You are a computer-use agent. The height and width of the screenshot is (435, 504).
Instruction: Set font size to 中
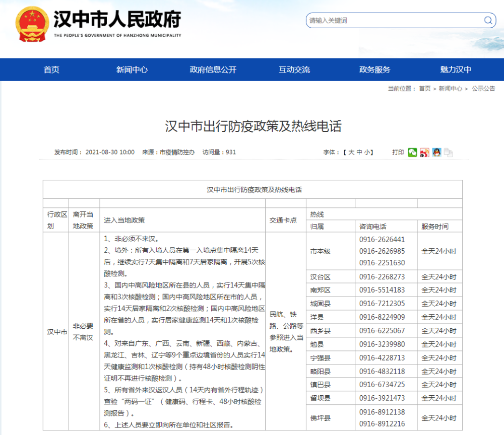(359, 152)
